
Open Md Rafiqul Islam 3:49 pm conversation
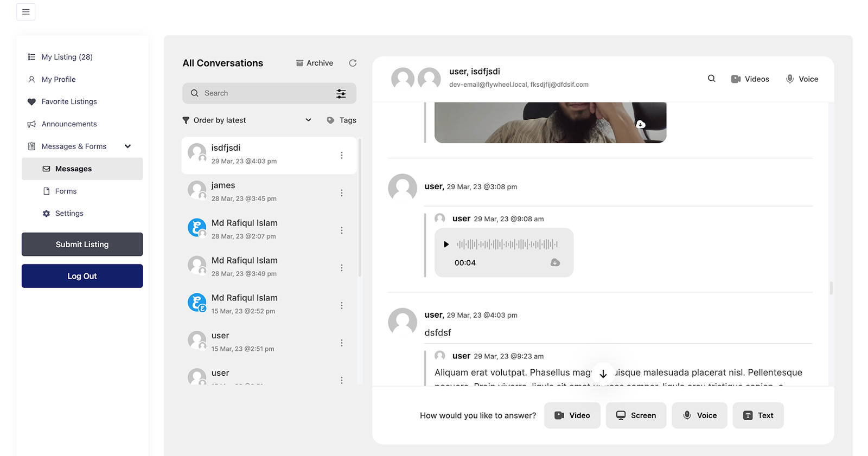pos(269,267)
